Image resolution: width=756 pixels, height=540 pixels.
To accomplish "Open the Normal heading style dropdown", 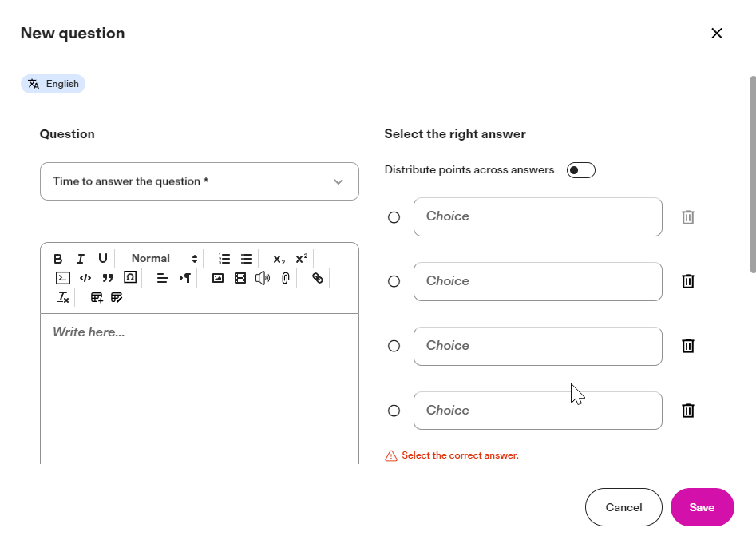I will click(164, 259).
